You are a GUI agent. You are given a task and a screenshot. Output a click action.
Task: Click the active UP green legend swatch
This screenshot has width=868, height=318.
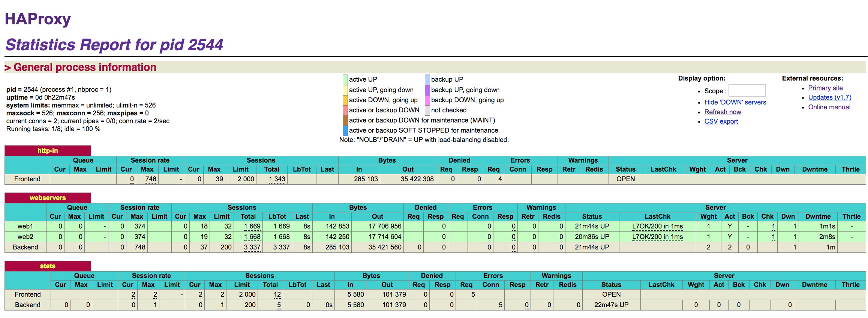[345, 79]
